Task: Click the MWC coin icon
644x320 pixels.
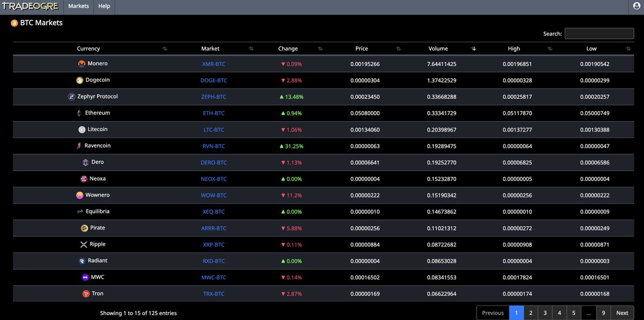Action: pos(85,278)
